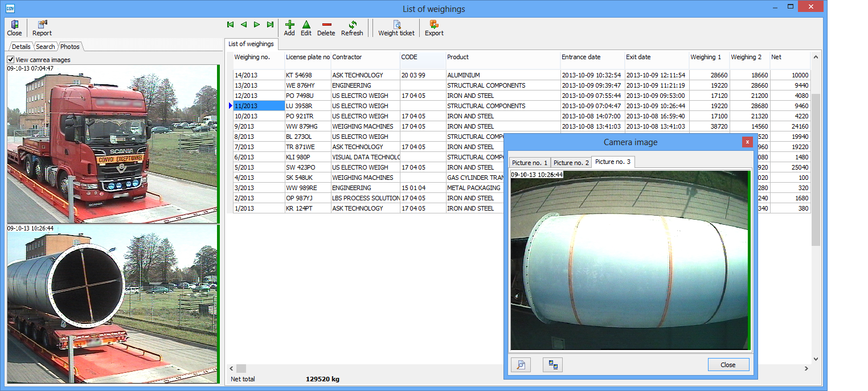868x391 pixels.
Task: Jump to first record navigation arrow
Action: pos(230,24)
